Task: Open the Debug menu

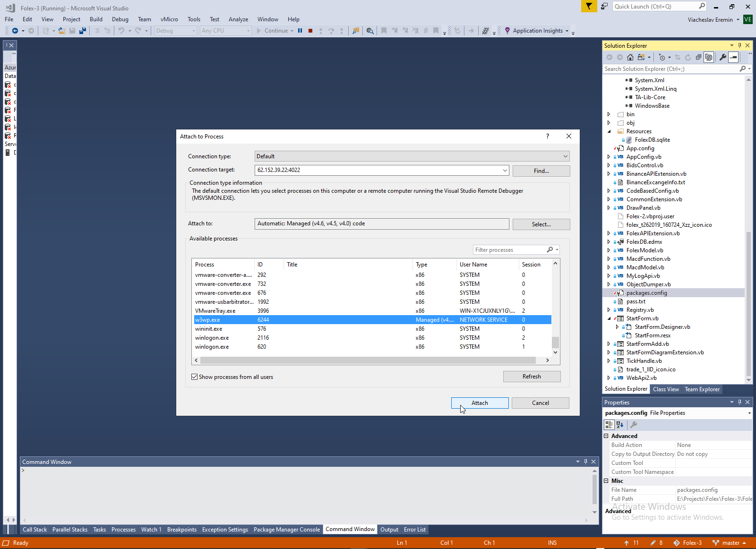Action: [120, 19]
